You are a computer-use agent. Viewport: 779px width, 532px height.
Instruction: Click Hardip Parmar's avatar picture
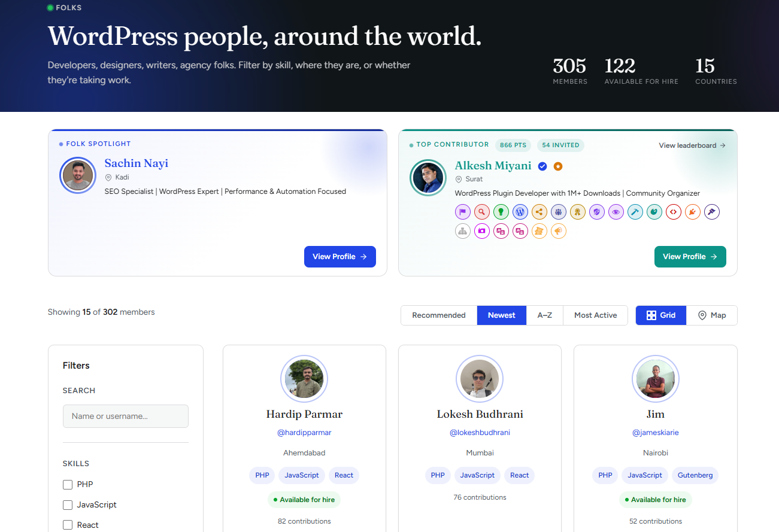pos(304,379)
